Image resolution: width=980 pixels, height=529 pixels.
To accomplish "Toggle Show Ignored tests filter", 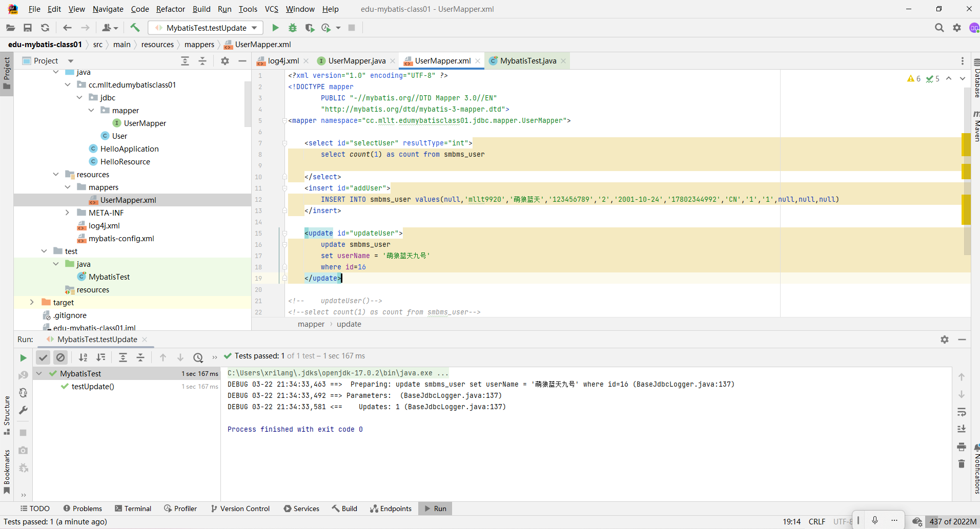I will pyautogui.click(x=60, y=357).
